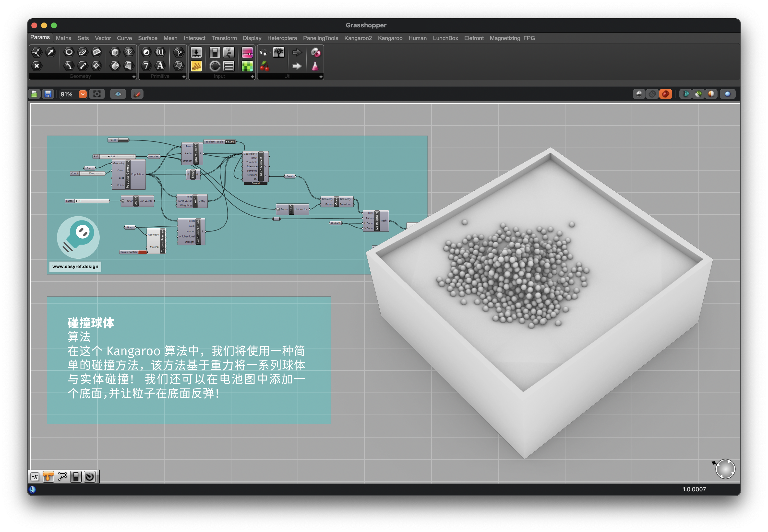The width and height of the screenshot is (768, 532).
Task: Select the Number Slider input component
Action: 196,52
